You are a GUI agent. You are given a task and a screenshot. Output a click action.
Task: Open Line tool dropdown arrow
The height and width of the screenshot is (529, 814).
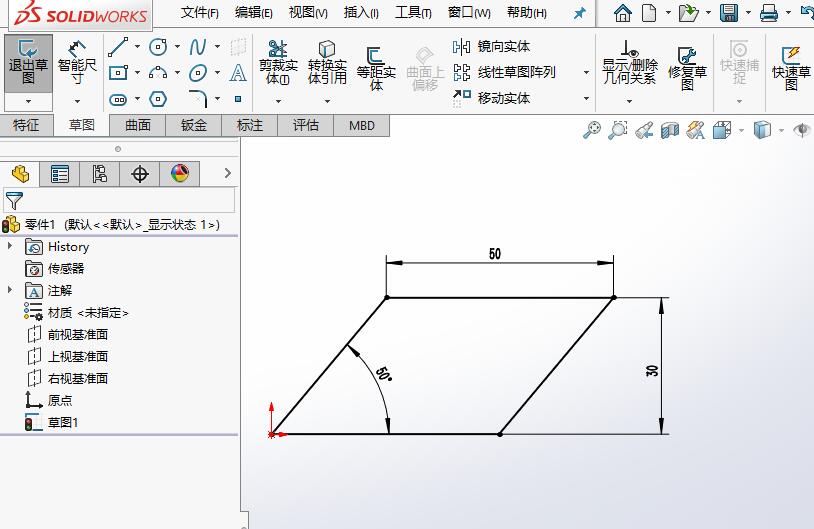click(138, 47)
